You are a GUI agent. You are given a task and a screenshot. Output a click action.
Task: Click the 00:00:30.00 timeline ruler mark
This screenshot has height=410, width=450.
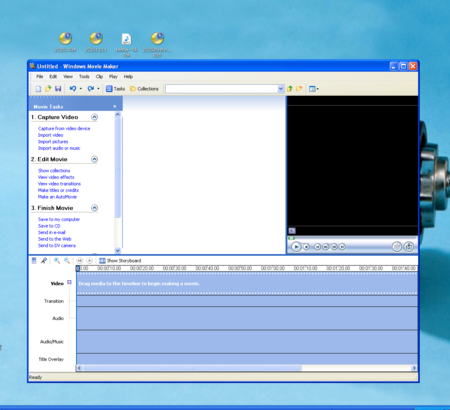click(175, 268)
